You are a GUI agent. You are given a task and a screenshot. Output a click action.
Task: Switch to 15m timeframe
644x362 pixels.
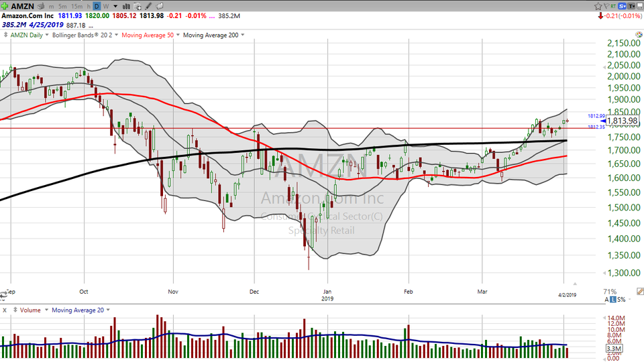(76, 6)
